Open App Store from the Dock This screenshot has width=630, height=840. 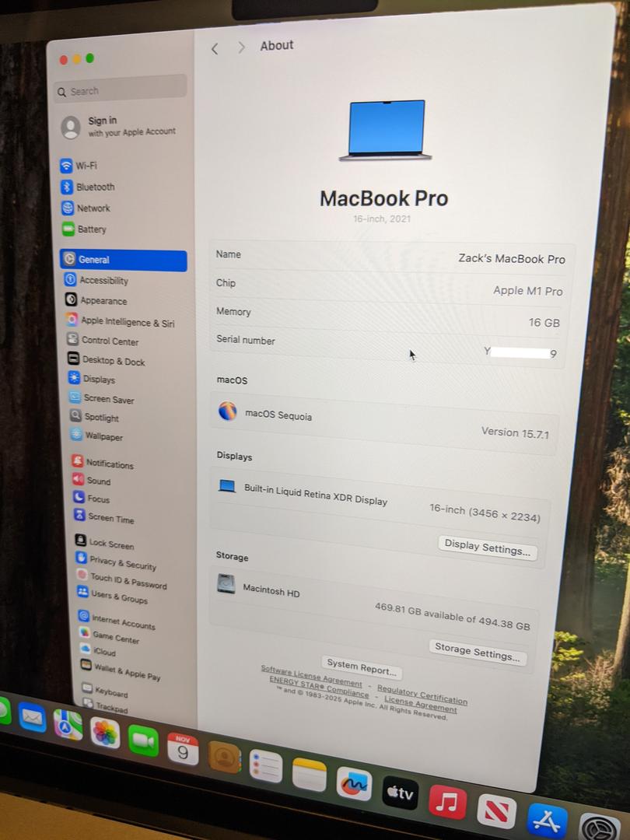(547, 821)
